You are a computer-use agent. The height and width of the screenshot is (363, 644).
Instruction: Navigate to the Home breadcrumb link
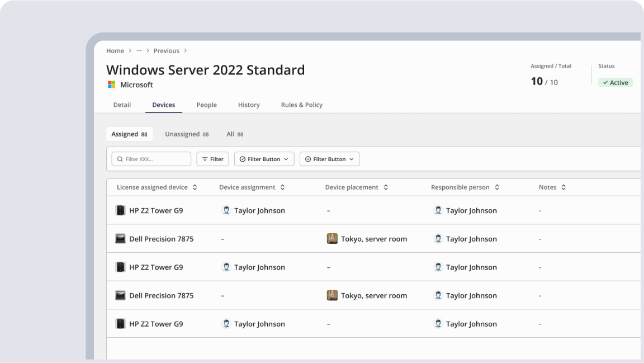click(115, 50)
